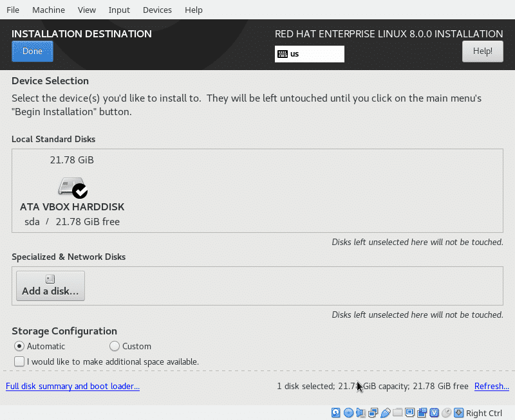Click the Right Ctrl host key label
The width and height of the screenshot is (515, 420).
click(484, 413)
